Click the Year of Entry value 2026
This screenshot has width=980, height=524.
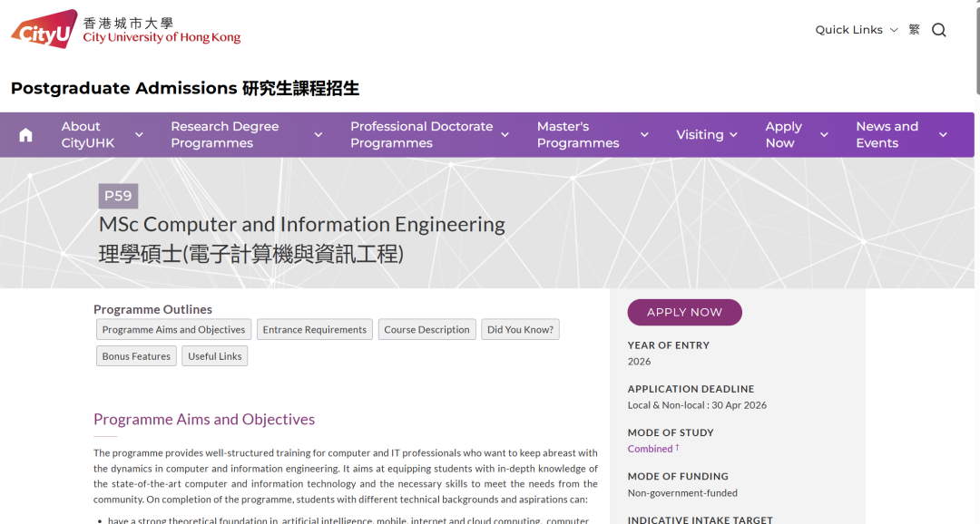(639, 362)
